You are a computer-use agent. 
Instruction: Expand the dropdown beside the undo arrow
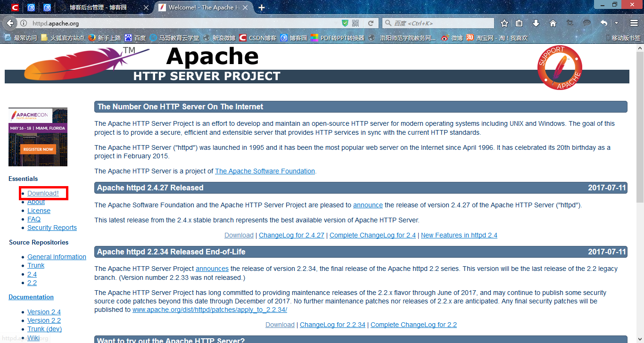[616, 23]
